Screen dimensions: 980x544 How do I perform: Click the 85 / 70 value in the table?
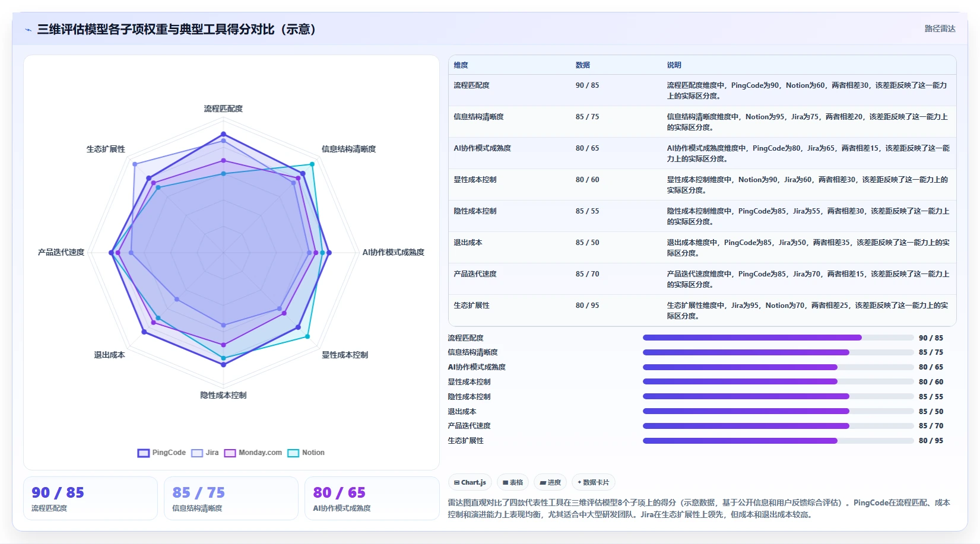click(588, 274)
